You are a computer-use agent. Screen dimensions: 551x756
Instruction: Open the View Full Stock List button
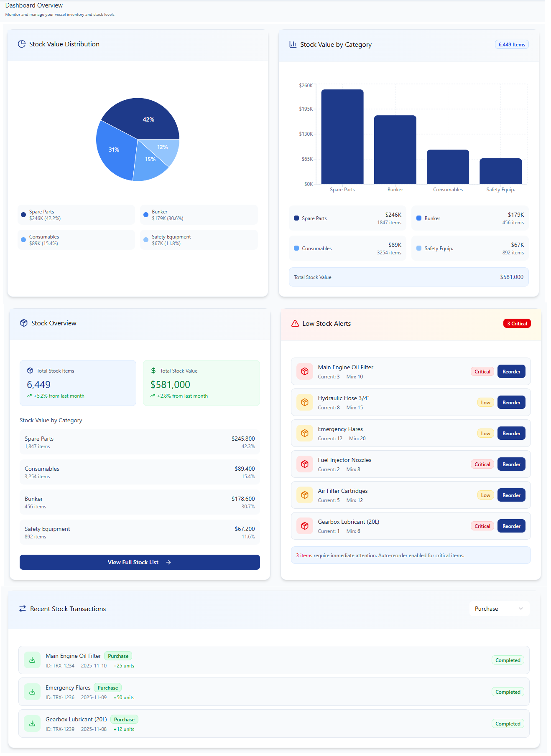click(x=140, y=562)
